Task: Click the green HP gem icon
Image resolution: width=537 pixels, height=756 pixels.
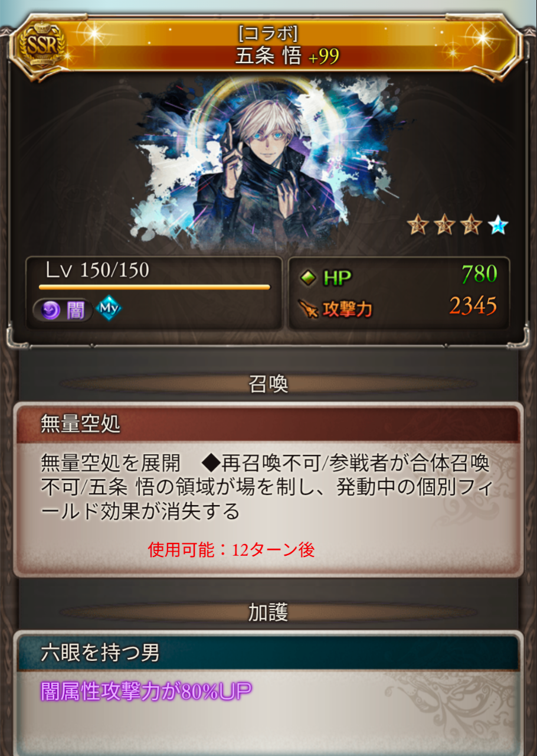Action: point(309,278)
